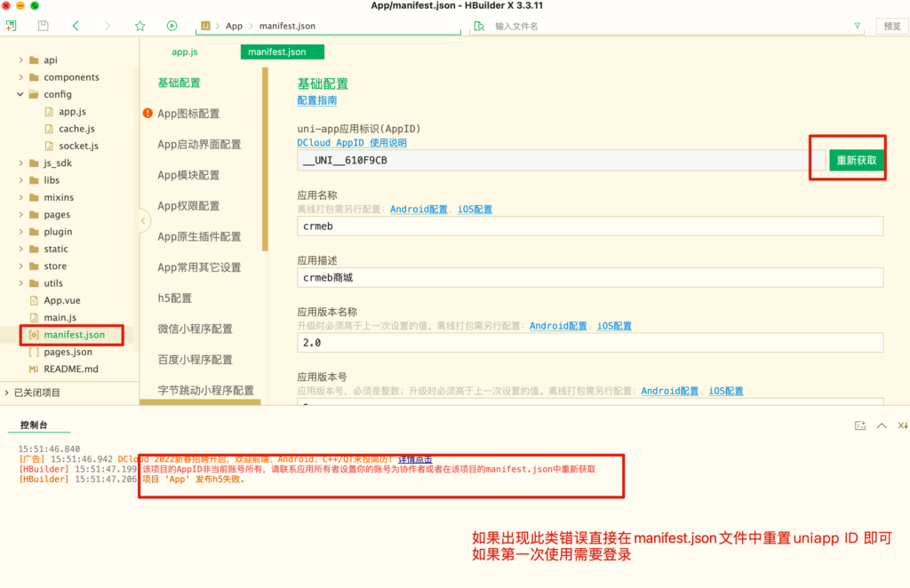Screen dimensions: 910x588
Task: Click the App图标配置 warning icon
Action: 148,113
